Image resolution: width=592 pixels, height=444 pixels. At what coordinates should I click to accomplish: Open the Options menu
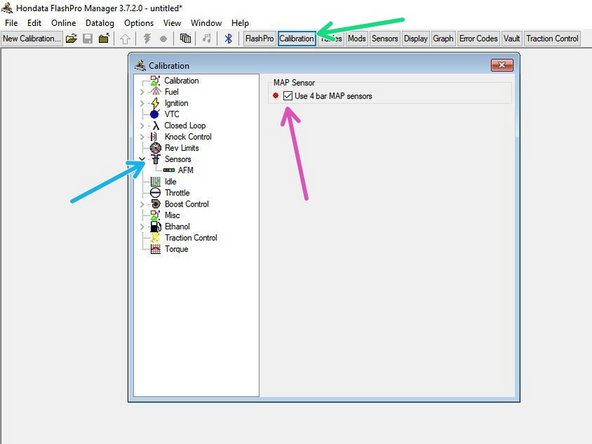[x=139, y=23]
